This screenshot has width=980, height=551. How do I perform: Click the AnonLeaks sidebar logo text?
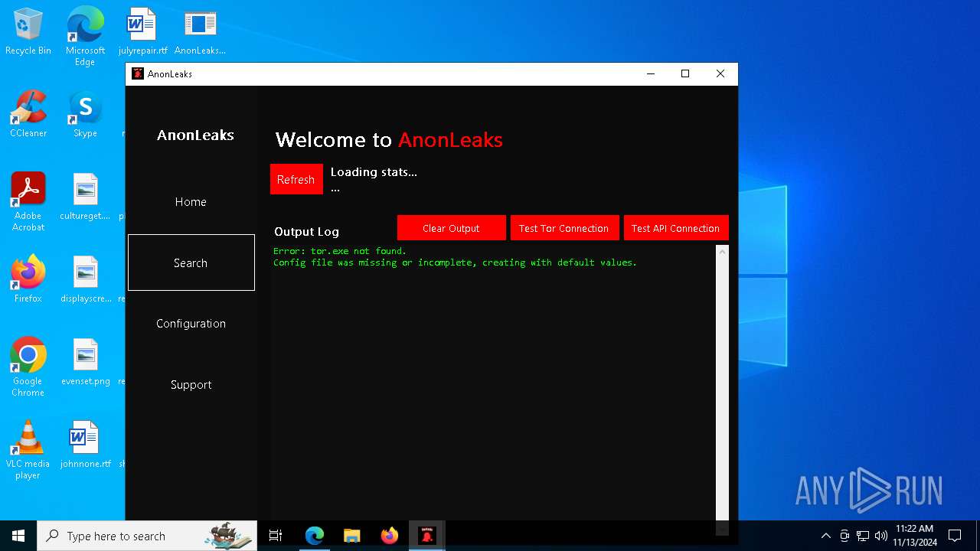tap(195, 135)
